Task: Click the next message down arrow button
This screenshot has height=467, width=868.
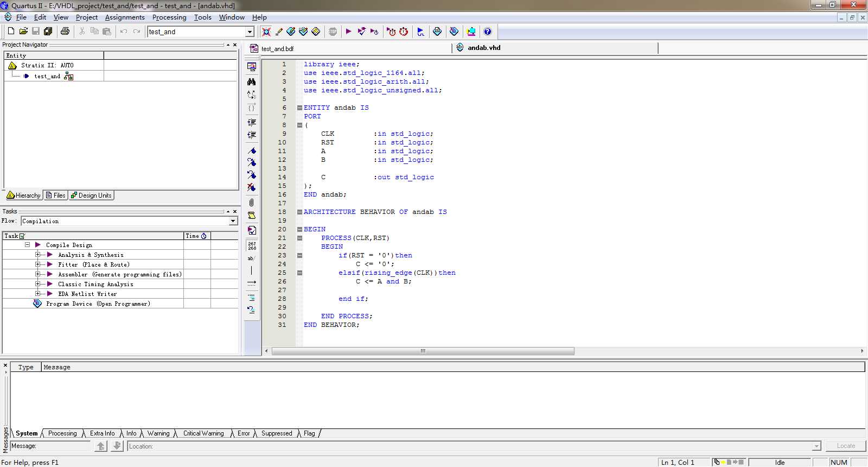Action: [x=117, y=446]
